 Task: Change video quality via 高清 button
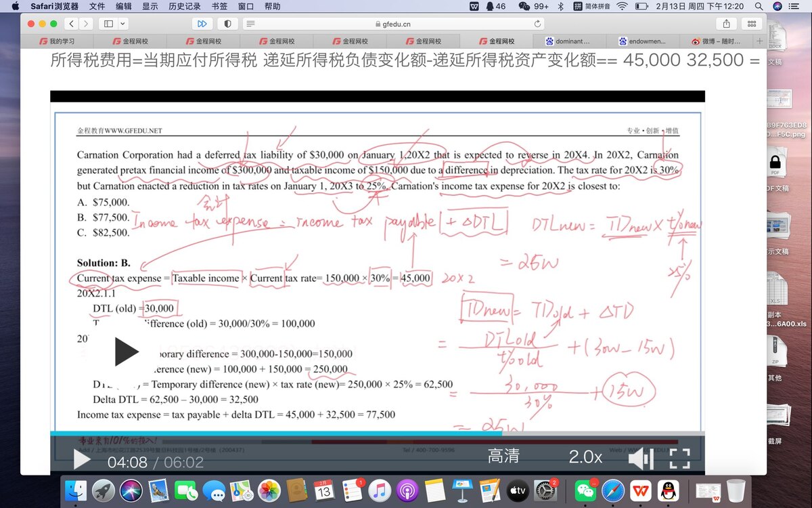click(x=503, y=457)
